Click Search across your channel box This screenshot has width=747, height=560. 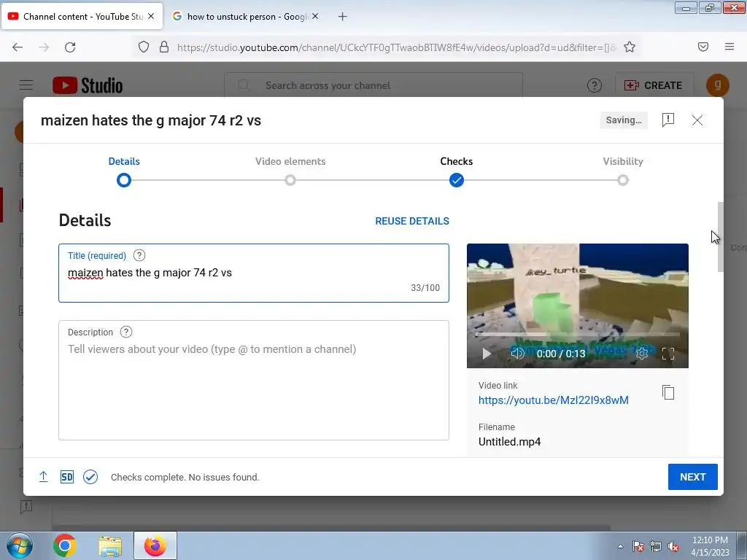pyautogui.click(x=373, y=85)
